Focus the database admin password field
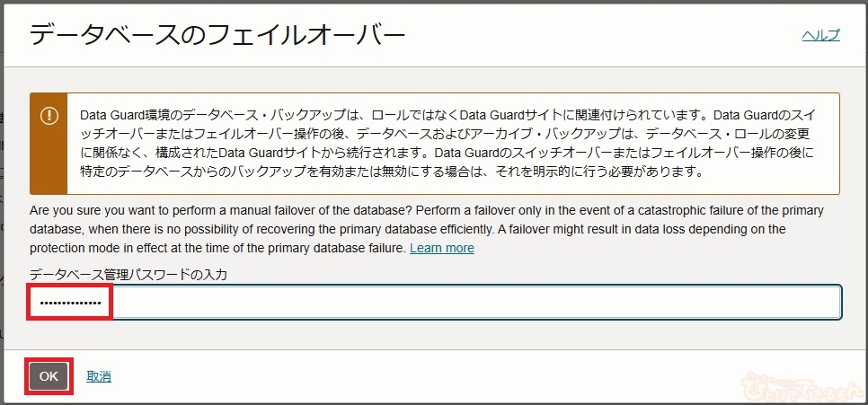 click(x=435, y=303)
